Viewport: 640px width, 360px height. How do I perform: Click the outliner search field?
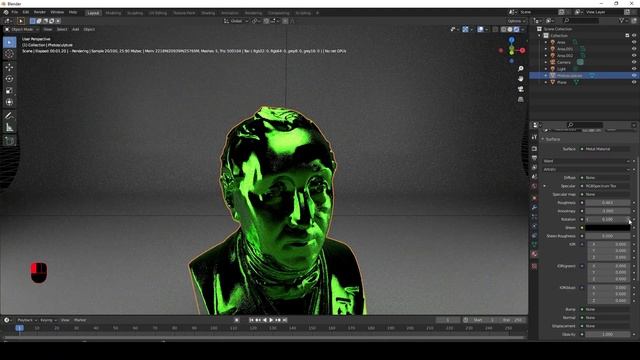(581, 20)
